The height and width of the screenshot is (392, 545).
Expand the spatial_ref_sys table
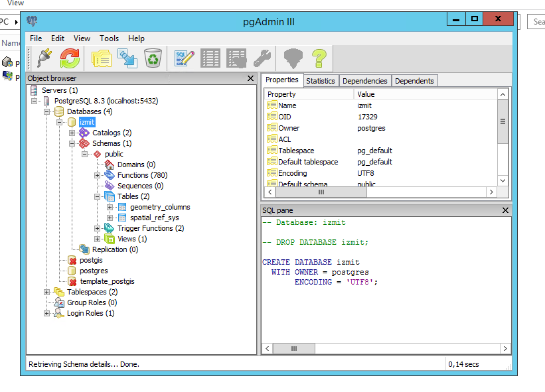110,218
